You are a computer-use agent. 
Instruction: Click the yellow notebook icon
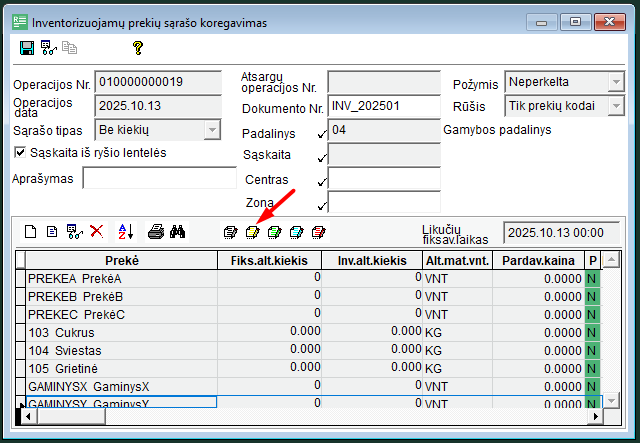253,232
